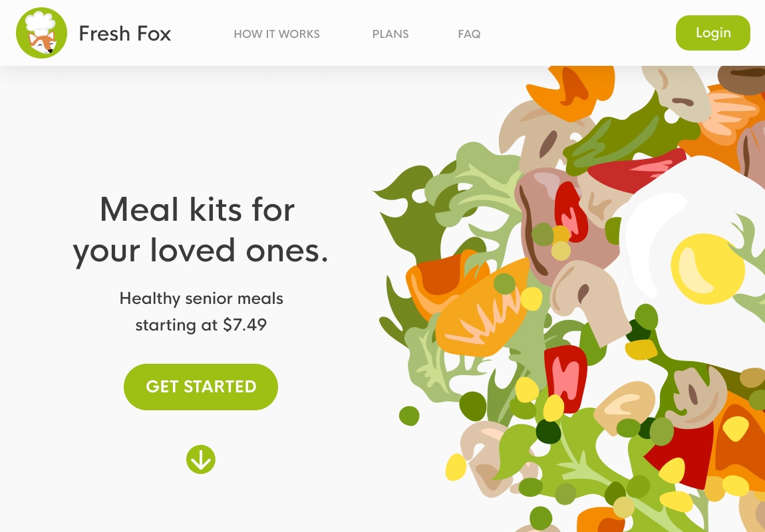The image size is (765, 532).
Task: Click the fox chef logo icon
Action: tap(41, 33)
